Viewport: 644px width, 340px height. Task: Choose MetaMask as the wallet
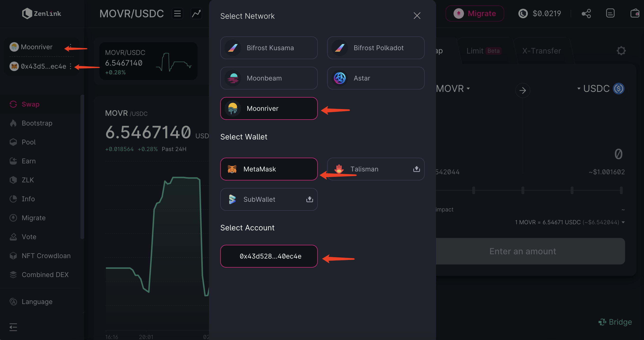(269, 169)
